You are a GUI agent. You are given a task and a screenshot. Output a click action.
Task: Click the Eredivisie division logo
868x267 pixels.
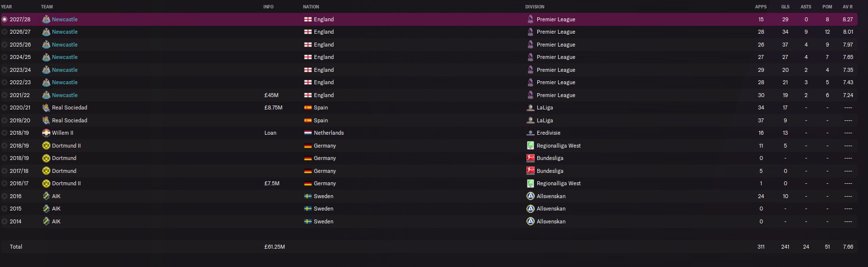(x=530, y=133)
